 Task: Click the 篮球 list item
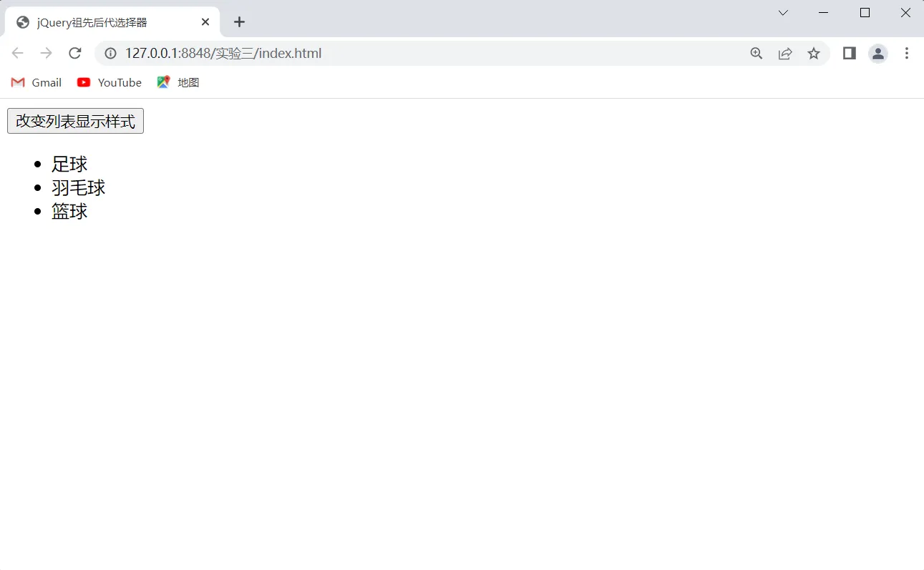pyautogui.click(x=69, y=211)
